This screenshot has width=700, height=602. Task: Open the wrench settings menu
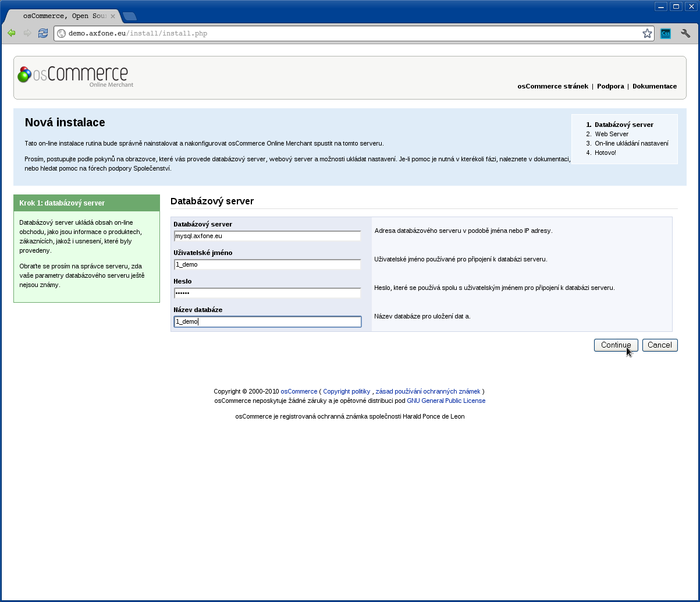[685, 34]
